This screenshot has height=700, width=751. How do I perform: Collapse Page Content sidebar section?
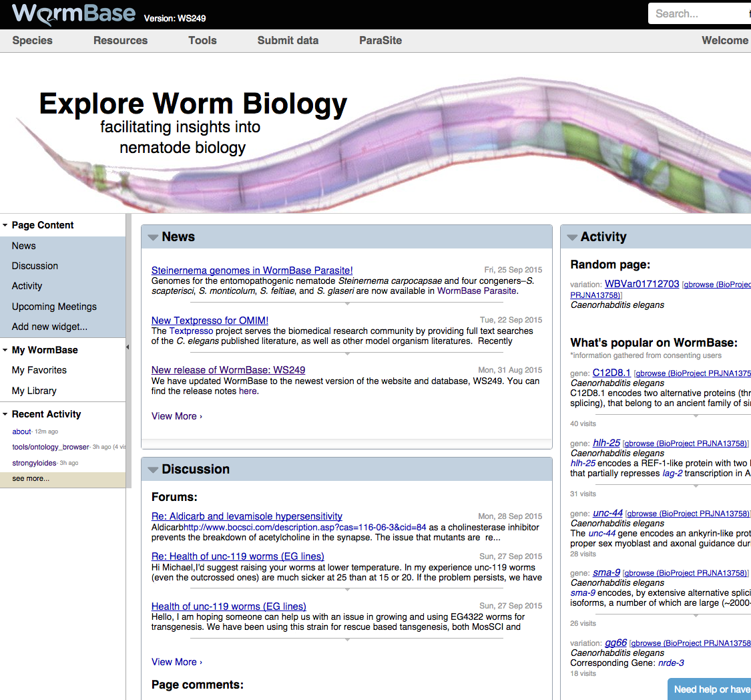pyautogui.click(x=5, y=226)
